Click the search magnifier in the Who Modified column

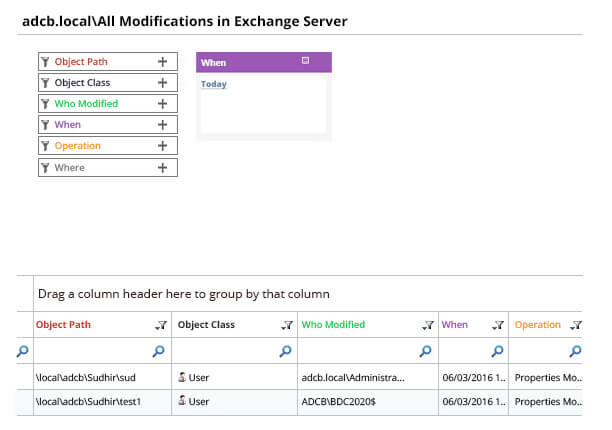[425, 351]
